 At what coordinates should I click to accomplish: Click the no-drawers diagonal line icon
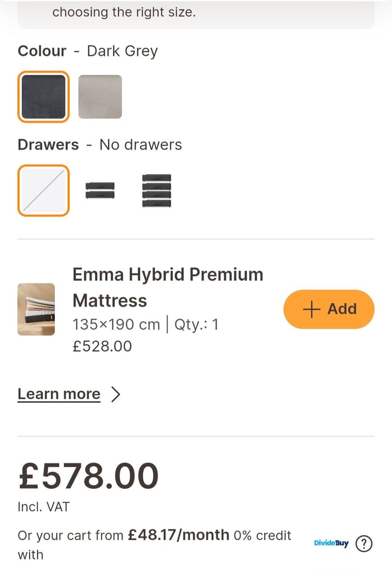point(43,191)
